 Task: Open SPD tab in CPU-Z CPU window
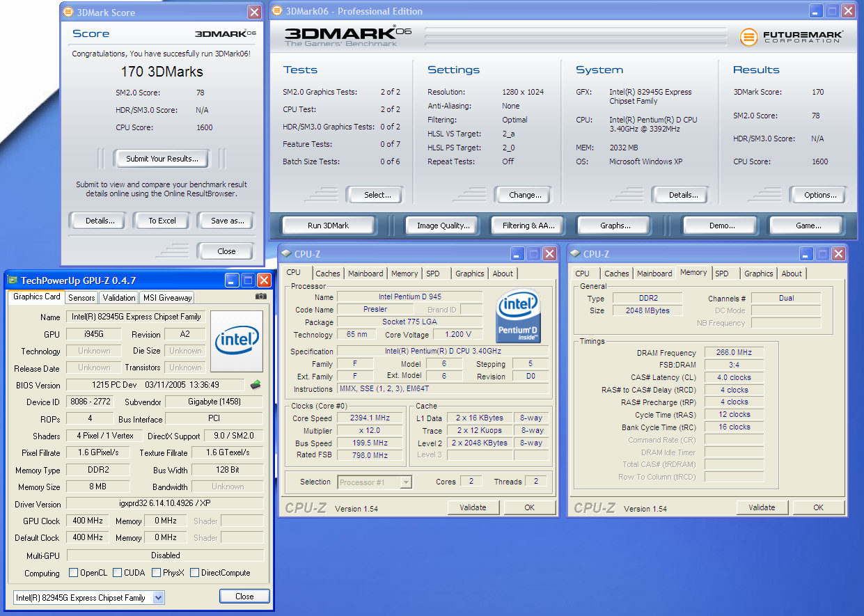433,274
